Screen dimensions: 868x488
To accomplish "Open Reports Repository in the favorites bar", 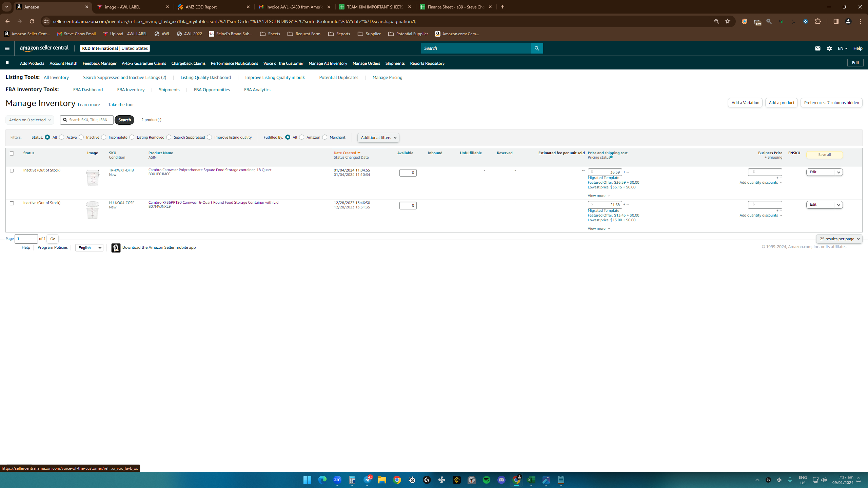I will click(427, 63).
